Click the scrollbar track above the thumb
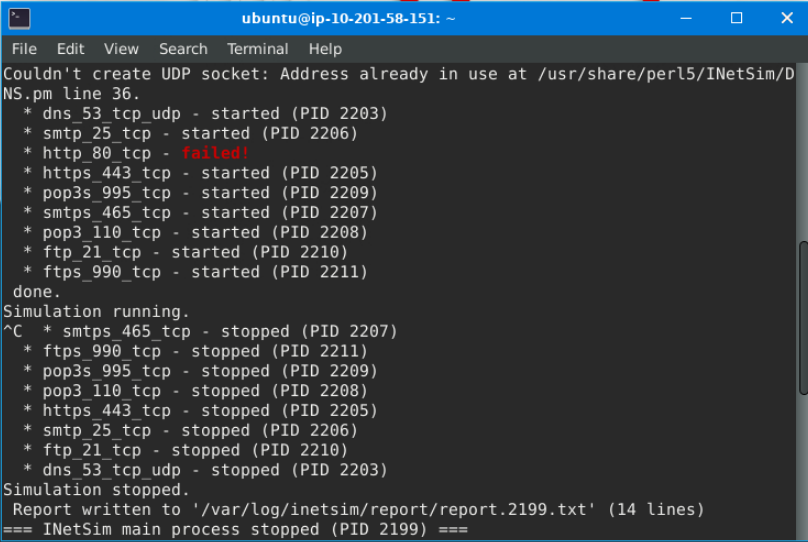 (x=802, y=150)
